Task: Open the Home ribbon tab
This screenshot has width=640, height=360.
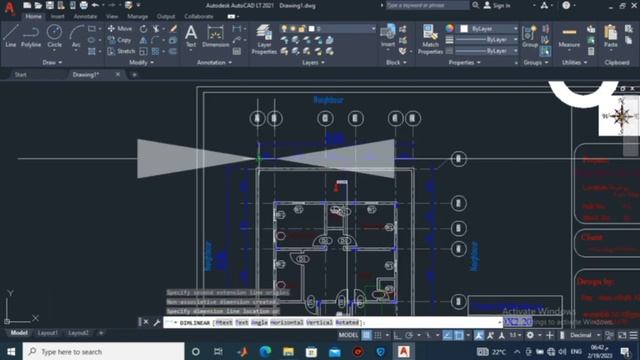Action: click(33, 16)
